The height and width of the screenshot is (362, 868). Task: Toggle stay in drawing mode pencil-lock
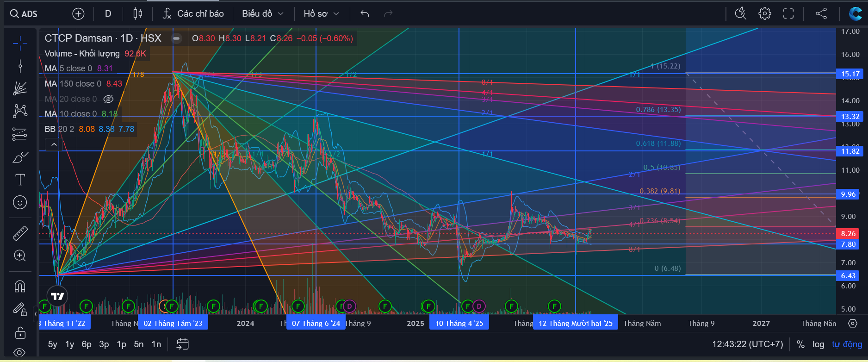[20, 309]
